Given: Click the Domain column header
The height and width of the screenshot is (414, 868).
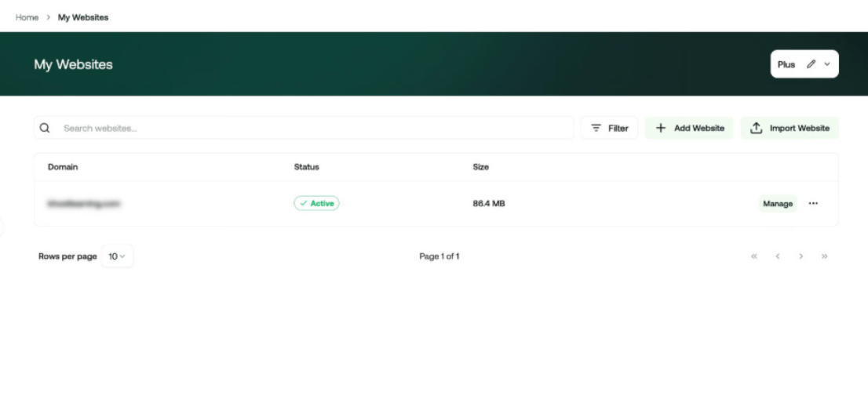Looking at the screenshot, I should (63, 167).
